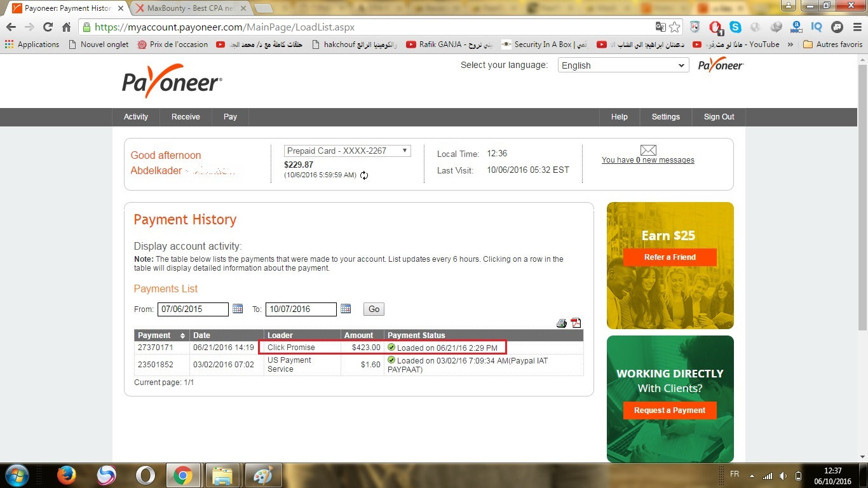Go back to the previous page
The image size is (868, 488).
click(x=11, y=27)
